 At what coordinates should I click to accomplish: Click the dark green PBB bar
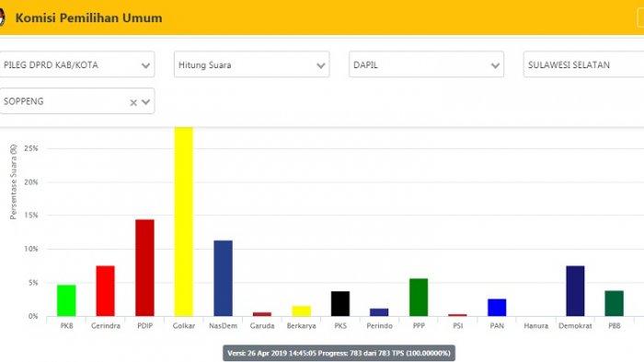point(615,303)
